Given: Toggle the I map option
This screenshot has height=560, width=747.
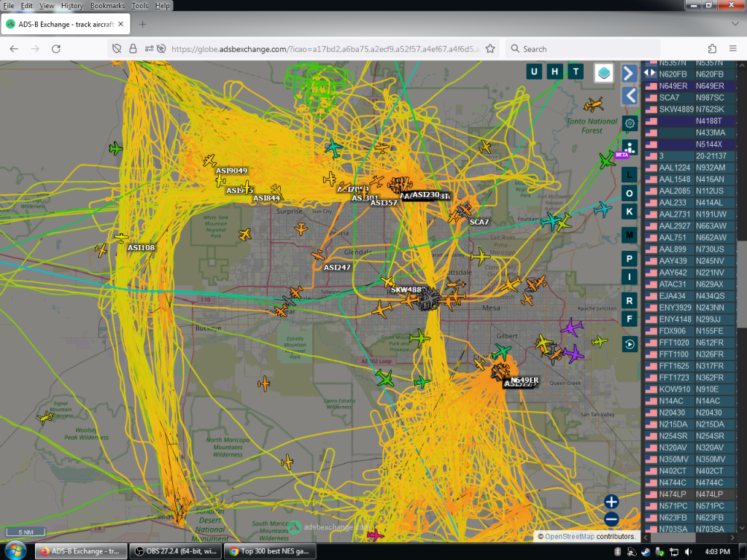Looking at the screenshot, I should [630, 276].
